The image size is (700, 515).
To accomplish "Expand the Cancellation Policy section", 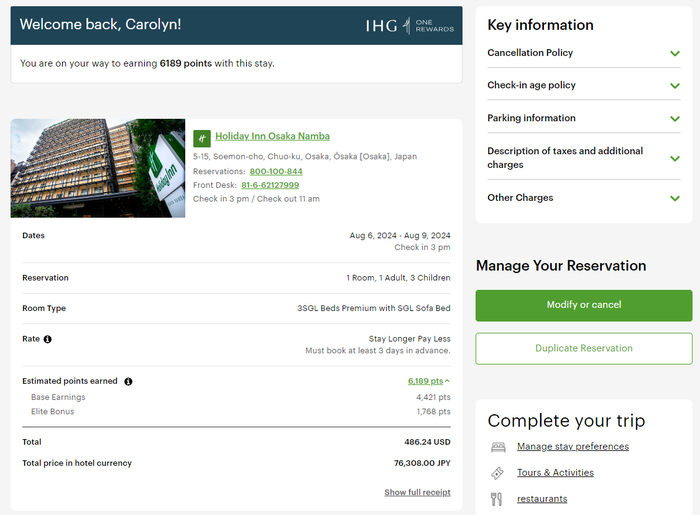I will pos(584,53).
